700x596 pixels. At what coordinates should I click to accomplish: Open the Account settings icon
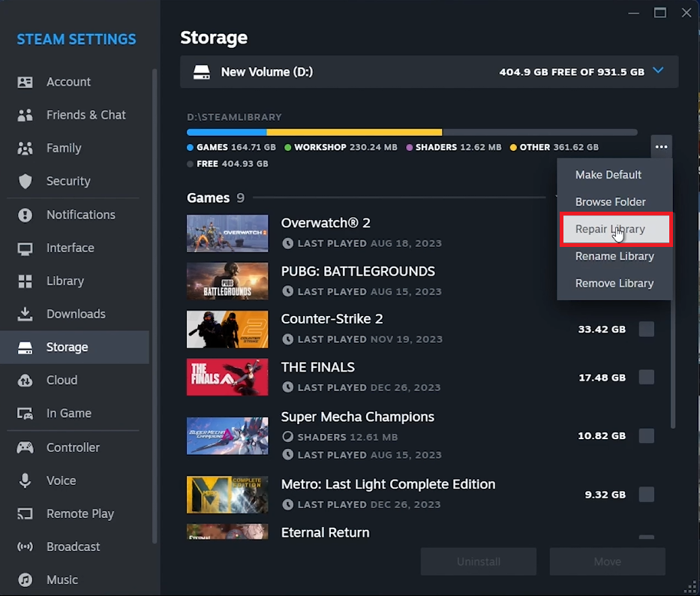pyautogui.click(x=25, y=83)
